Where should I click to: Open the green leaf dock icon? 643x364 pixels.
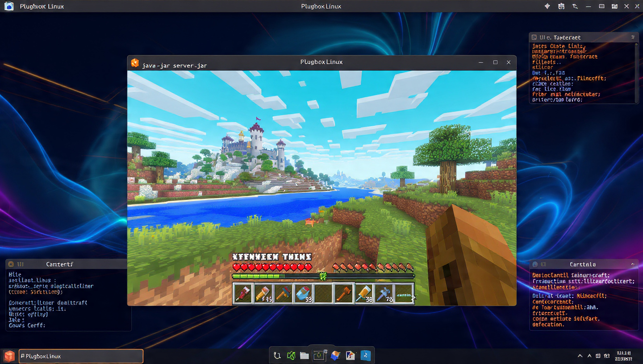click(291, 356)
